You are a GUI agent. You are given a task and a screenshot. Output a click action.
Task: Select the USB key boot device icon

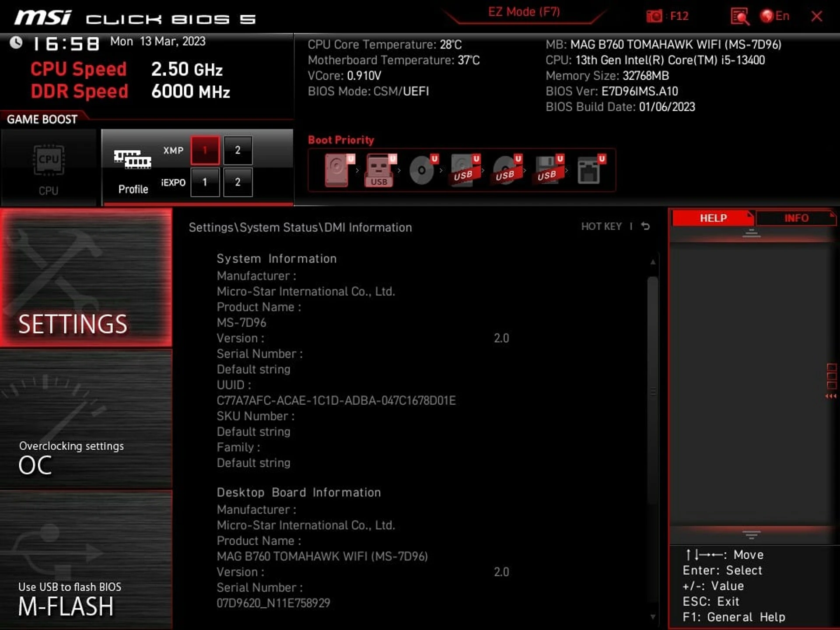click(380, 170)
